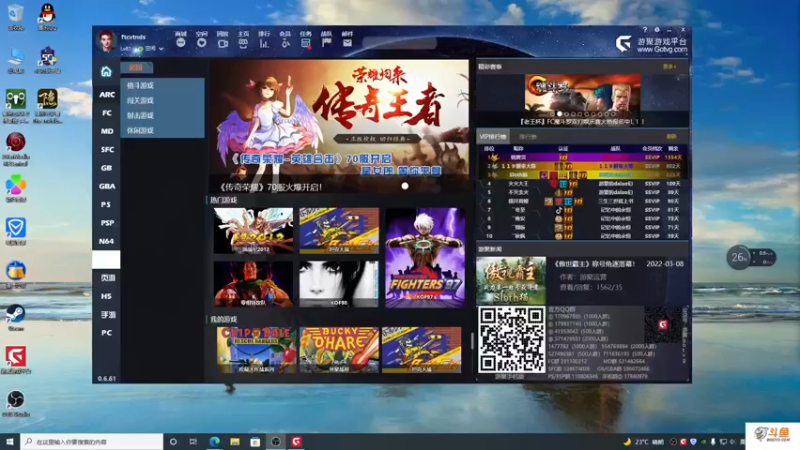Select the GBA platform in sidebar
The image size is (800, 450).
(107, 186)
